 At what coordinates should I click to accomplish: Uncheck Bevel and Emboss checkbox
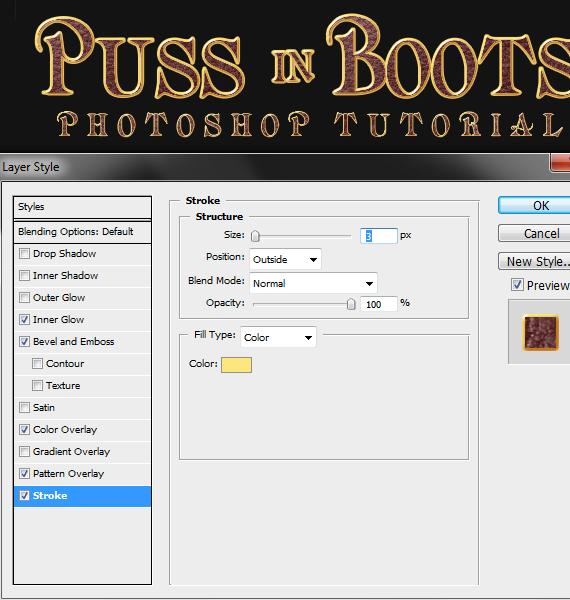point(24,342)
